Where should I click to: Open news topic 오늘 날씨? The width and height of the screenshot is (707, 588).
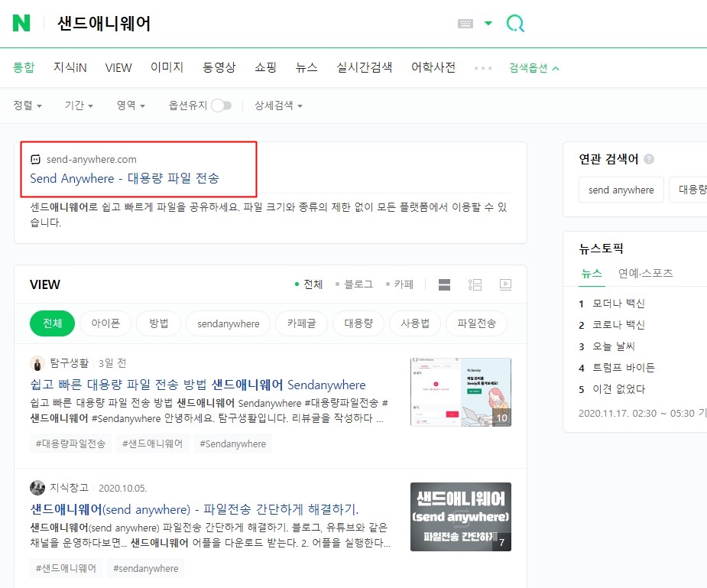(613, 346)
